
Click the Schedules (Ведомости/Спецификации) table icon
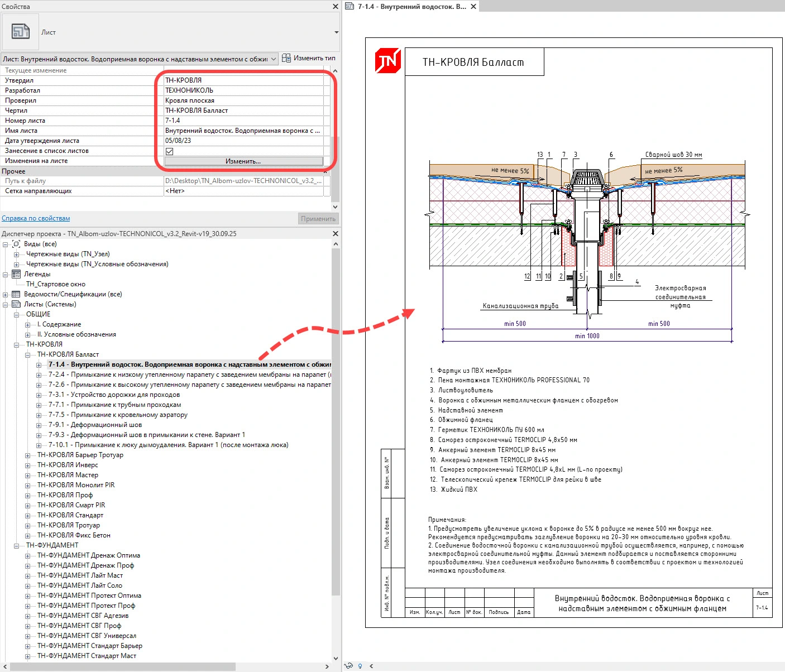(16, 294)
